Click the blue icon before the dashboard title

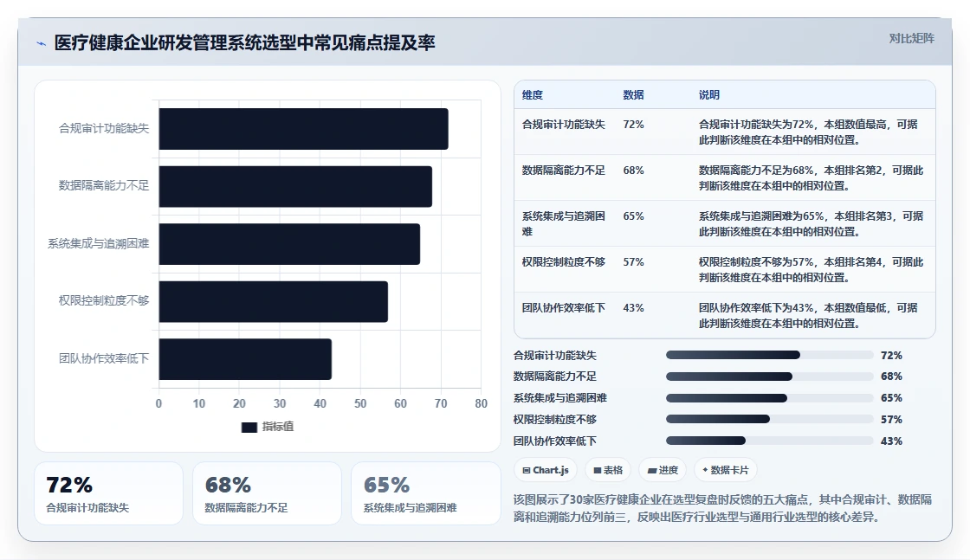coord(42,43)
